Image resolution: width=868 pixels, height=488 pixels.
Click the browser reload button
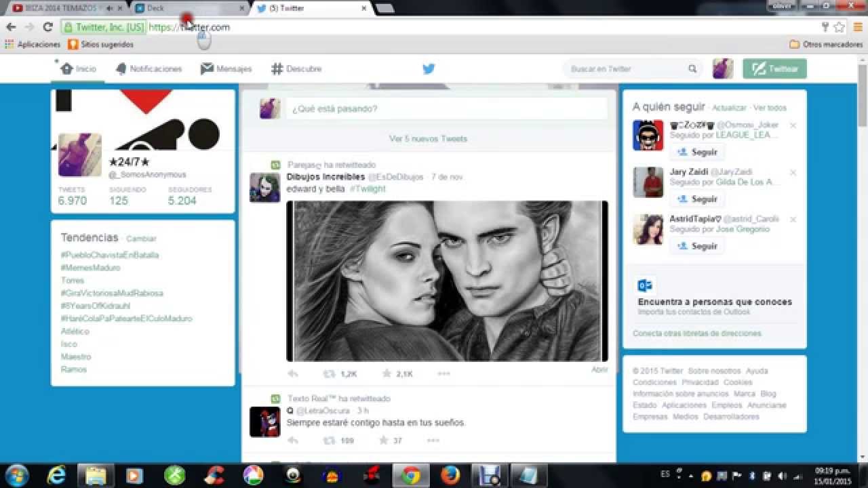point(47,27)
